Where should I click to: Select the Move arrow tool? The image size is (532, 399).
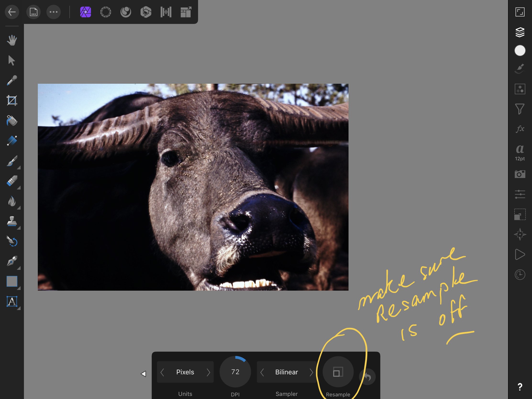12,60
